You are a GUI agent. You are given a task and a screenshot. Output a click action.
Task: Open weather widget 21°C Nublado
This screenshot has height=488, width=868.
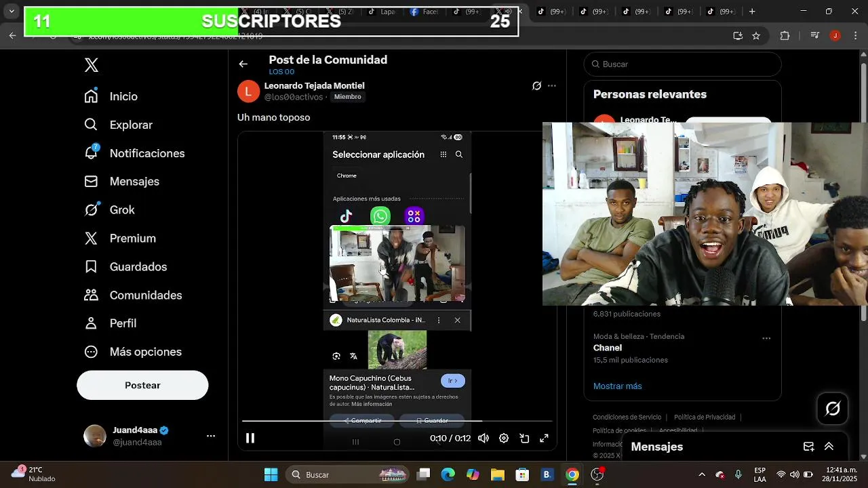coord(34,474)
